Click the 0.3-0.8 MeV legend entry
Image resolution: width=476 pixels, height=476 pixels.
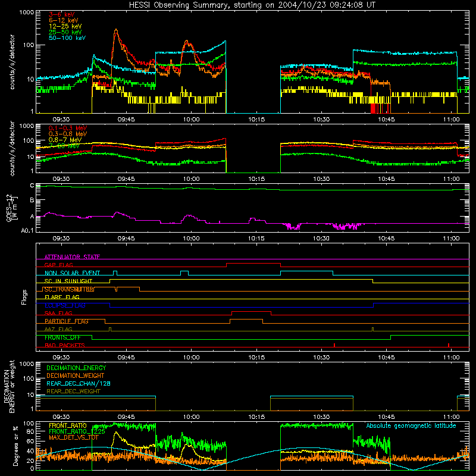point(68,134)
